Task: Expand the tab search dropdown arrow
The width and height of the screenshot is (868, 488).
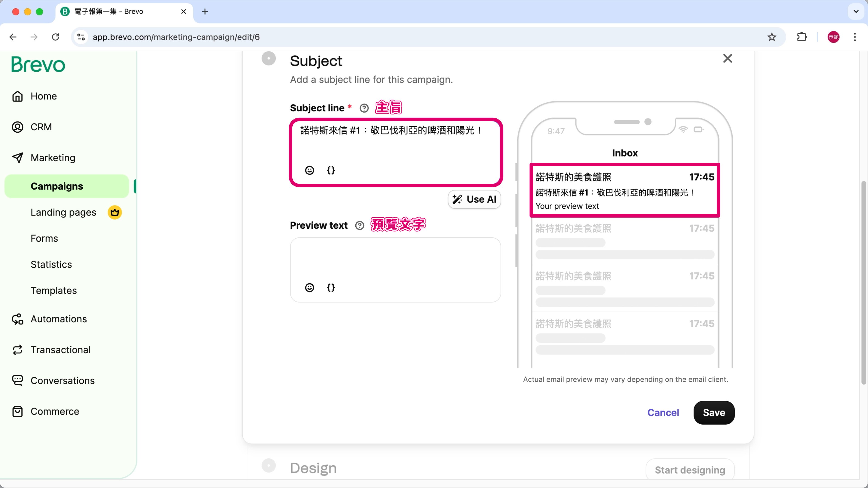Action: 856,12
